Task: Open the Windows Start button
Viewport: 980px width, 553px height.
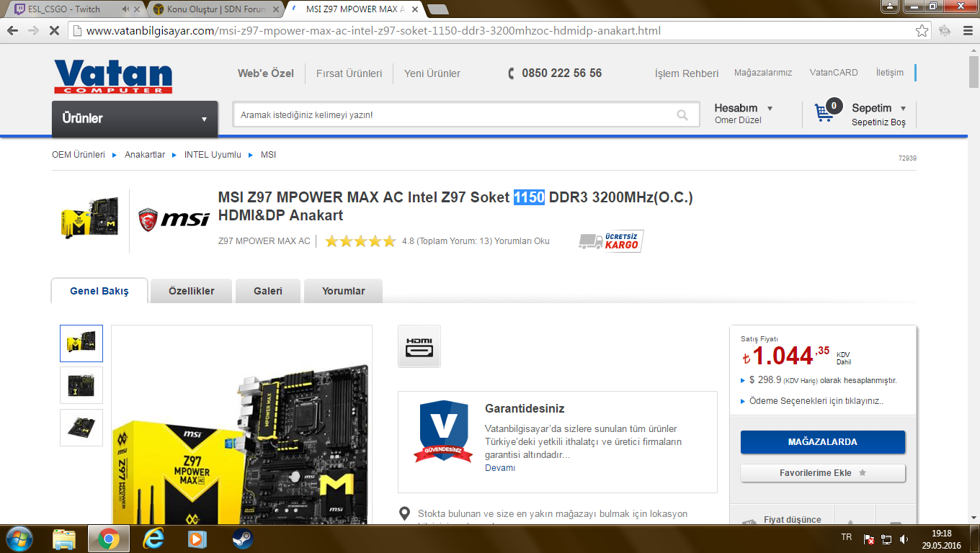Action: point(19,539)
